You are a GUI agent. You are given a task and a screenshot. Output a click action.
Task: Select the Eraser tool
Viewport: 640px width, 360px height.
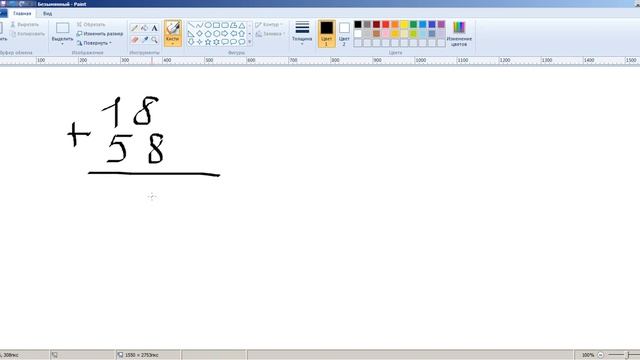pyautogui.click(x=134, y=40)
